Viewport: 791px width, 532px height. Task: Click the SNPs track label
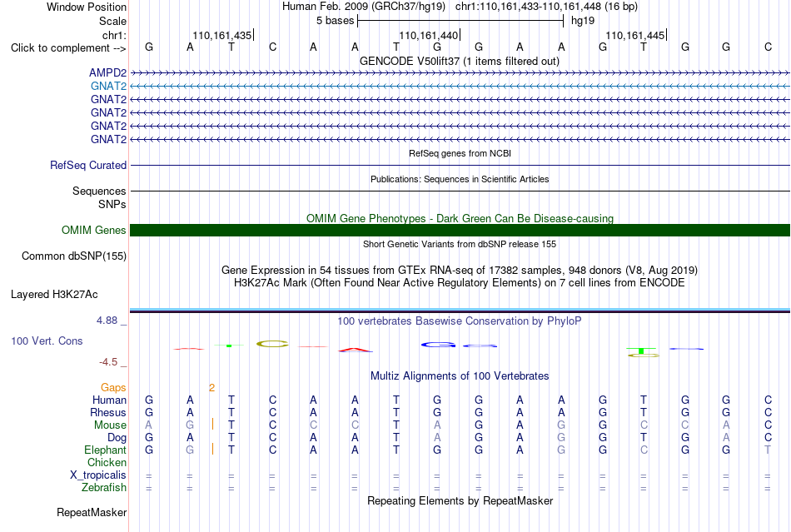tap(112, 204)
